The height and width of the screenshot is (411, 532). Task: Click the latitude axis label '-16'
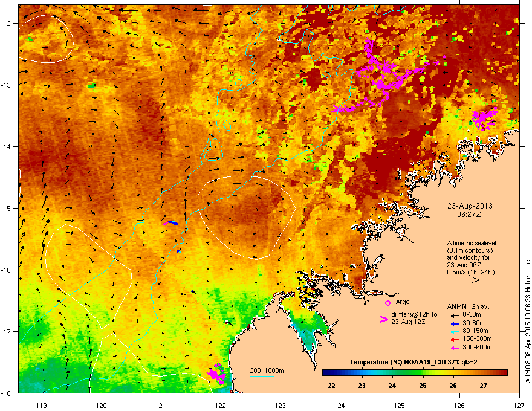[6, 270]
